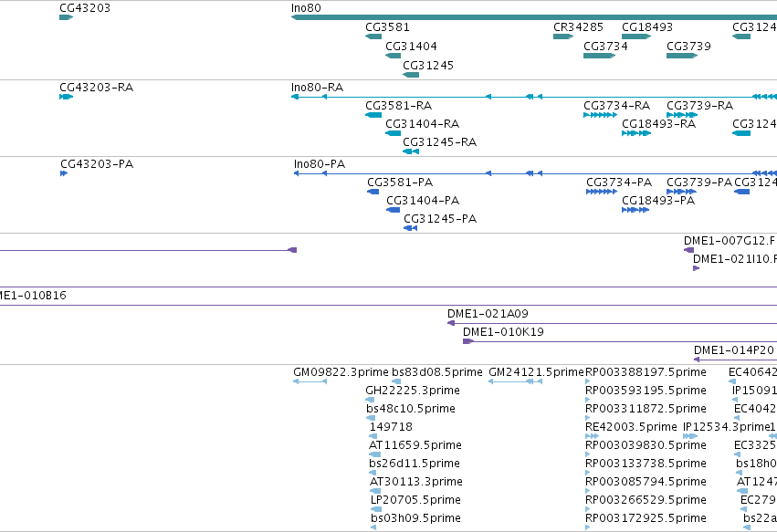
Task: Open the GM24121.5prime EST label
Action: click(x=537, y=372)
